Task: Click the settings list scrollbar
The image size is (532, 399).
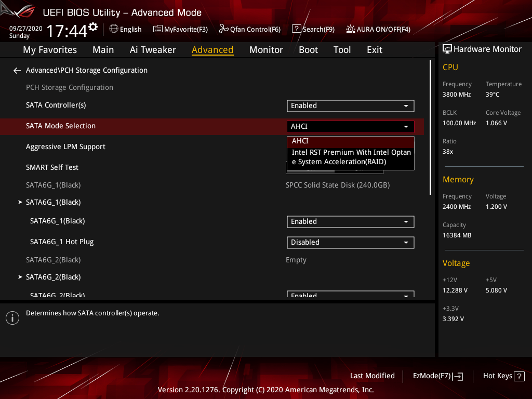Action: (x=430, y=128)
